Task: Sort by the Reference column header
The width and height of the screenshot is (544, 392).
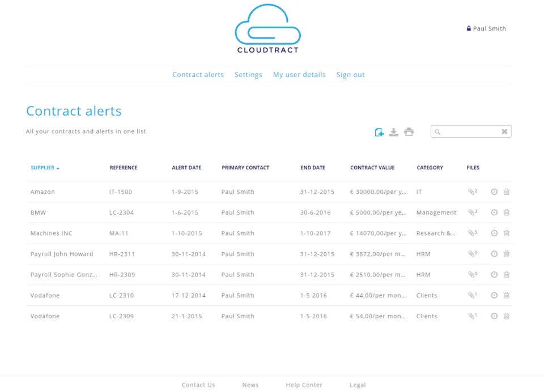Action: (x=124, y=168)
